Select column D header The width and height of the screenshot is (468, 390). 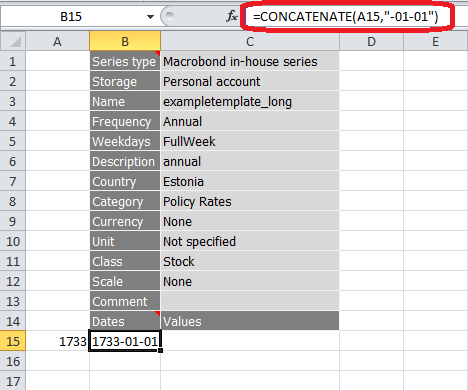[x=371, y=41]
